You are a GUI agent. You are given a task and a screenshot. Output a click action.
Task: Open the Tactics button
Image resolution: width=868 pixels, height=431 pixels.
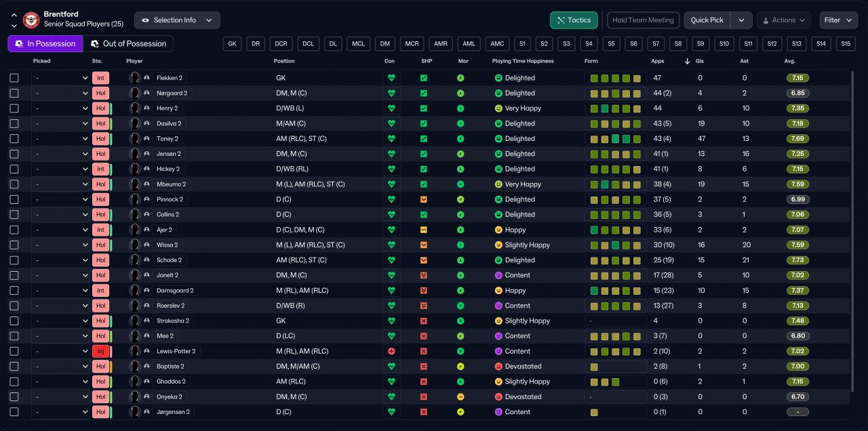click(x=574, y=20)
